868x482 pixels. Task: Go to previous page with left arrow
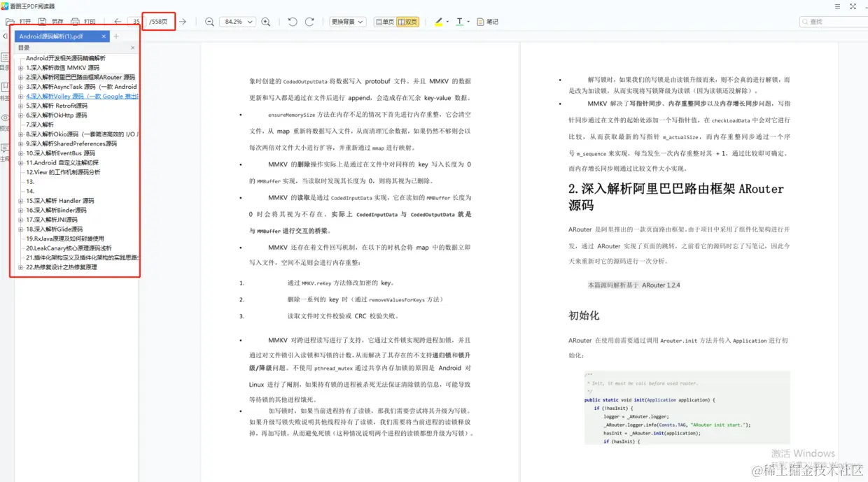click(x=118, y=22)
